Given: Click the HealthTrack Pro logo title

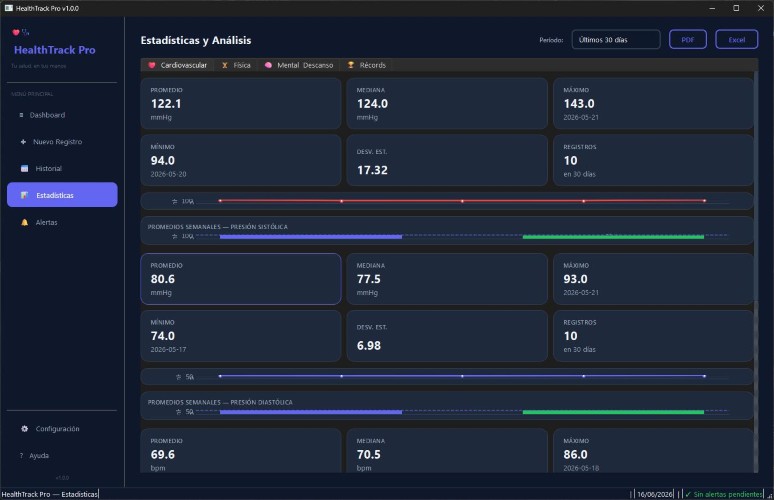Looking at the screenshot, I should click(x=54, y=50).
